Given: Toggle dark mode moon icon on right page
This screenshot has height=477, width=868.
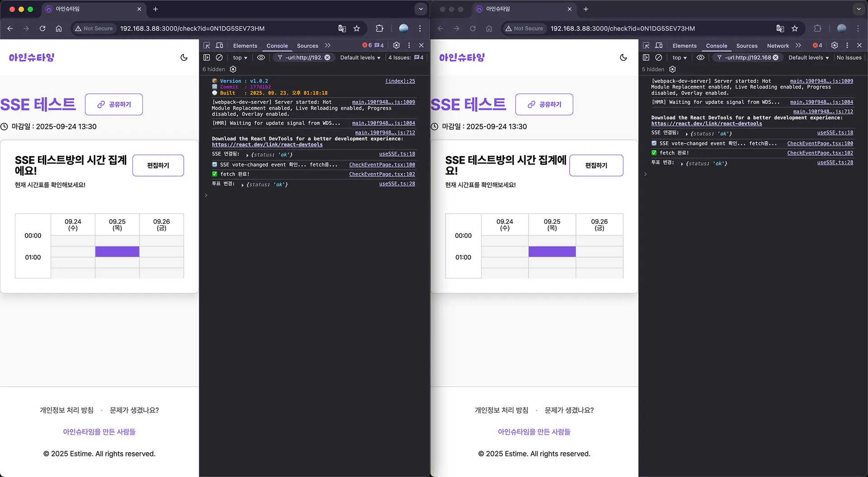Looking at the screenshot, I should 623,57.
